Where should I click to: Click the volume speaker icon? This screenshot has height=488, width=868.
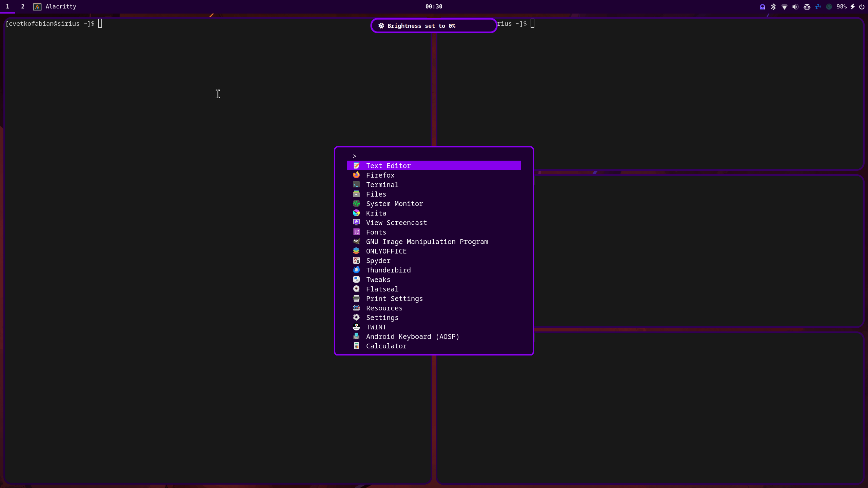[x=795, y=7]
